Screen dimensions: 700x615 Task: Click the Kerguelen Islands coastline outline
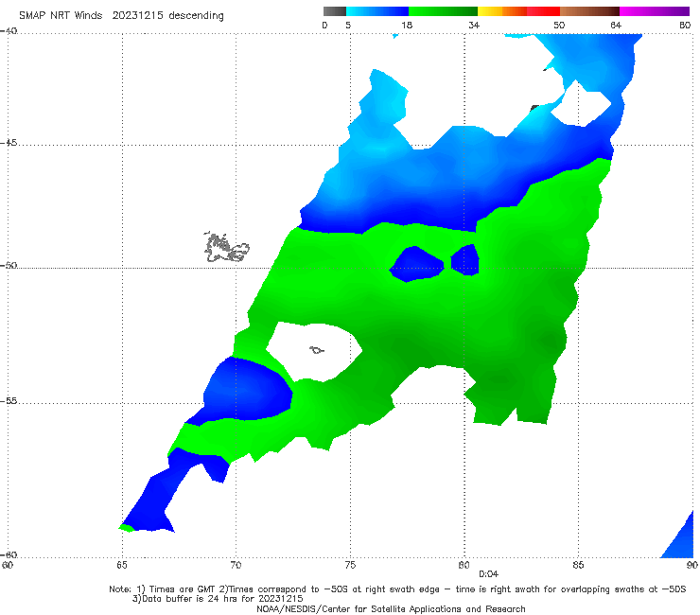pos(227,247)
